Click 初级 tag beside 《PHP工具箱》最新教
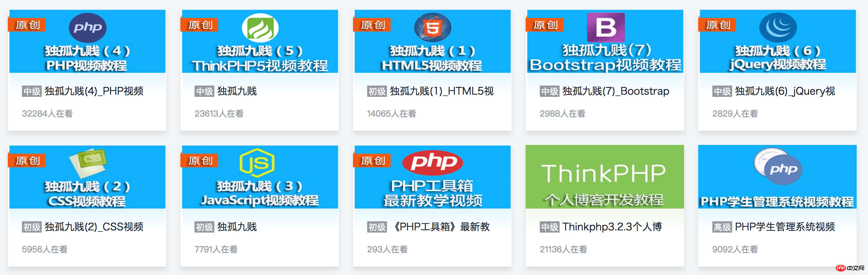 [x=377, y=227]
